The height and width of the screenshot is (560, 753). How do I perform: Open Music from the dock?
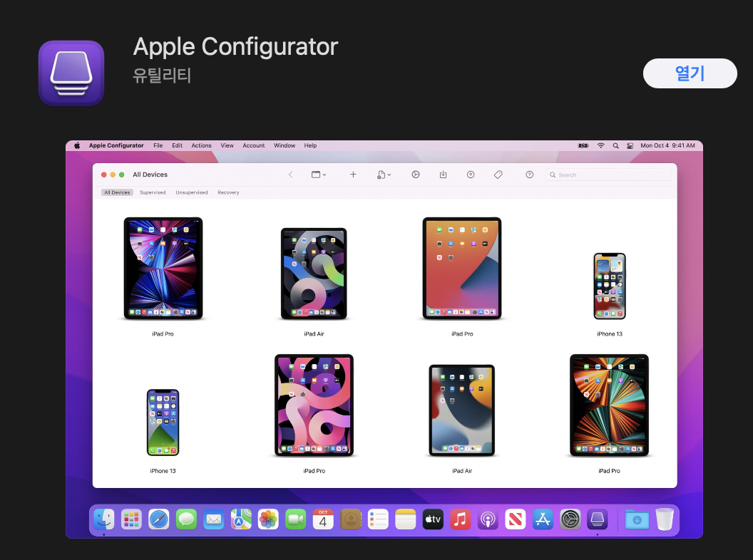point(460,519)
